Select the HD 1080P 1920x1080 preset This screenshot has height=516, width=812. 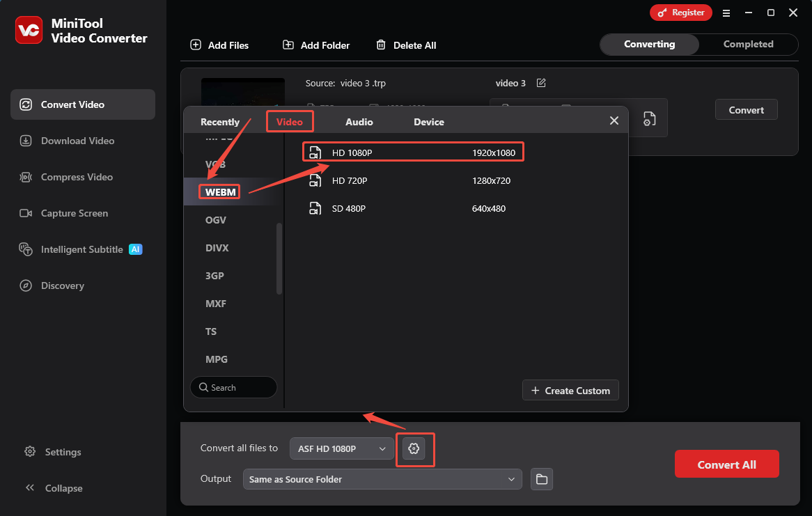pos(412,152)
